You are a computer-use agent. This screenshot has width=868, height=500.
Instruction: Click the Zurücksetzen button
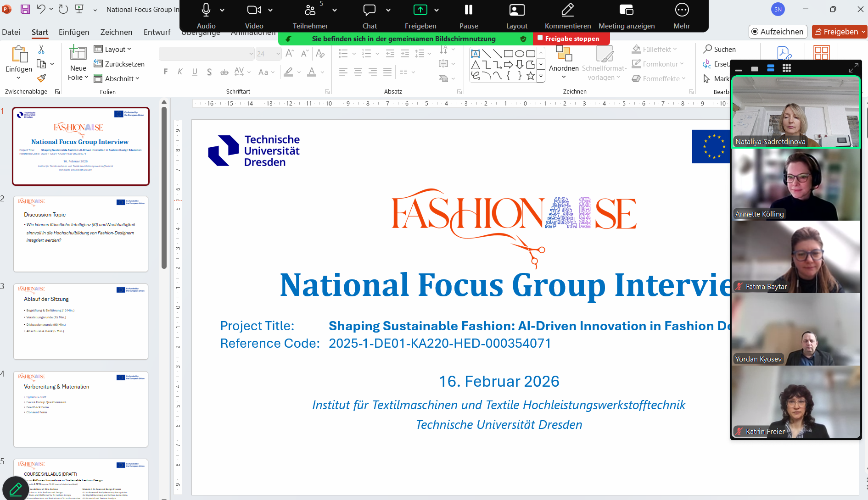point(119,64)
